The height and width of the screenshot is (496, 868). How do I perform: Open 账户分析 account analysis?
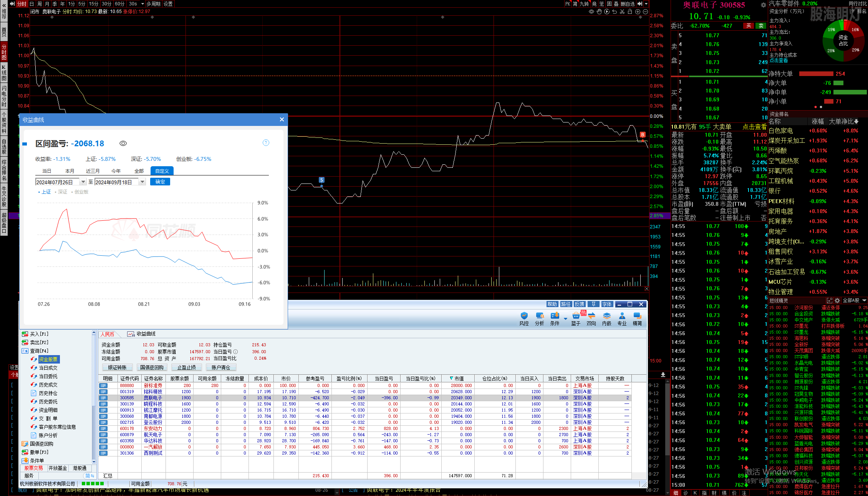(44, 435)
